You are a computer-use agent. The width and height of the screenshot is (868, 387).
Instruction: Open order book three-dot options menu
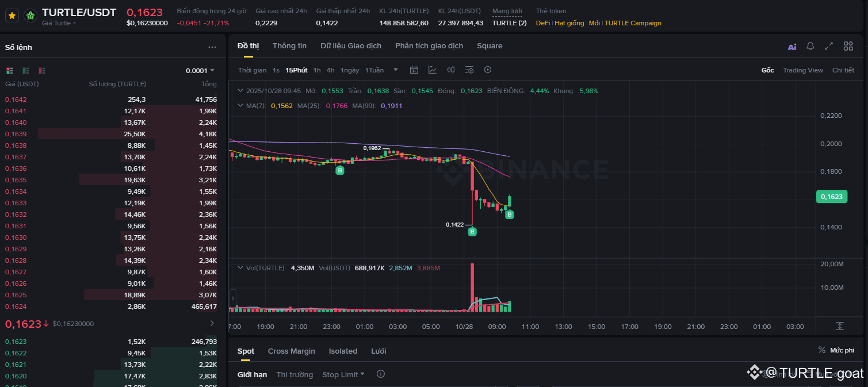point(212,47)
